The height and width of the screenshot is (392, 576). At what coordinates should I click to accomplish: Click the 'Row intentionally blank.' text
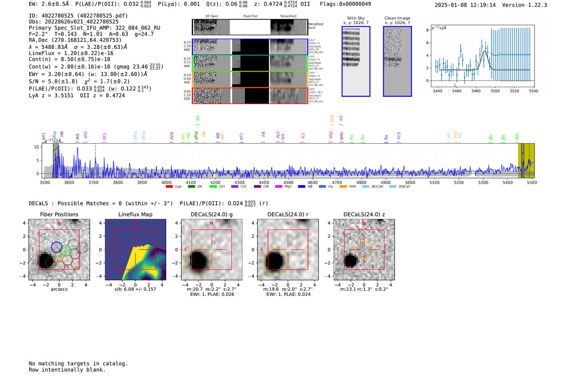(x=67, y=370)
